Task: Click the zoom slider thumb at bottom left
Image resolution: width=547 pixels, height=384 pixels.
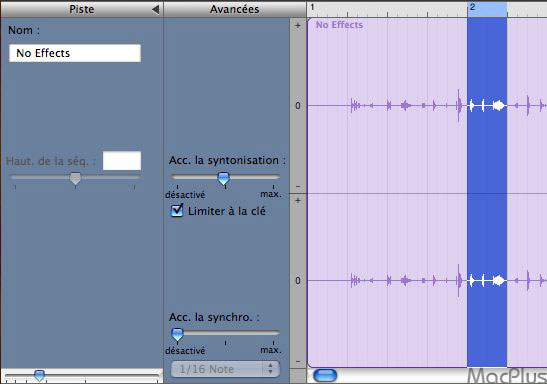Action: coord(39,376)
